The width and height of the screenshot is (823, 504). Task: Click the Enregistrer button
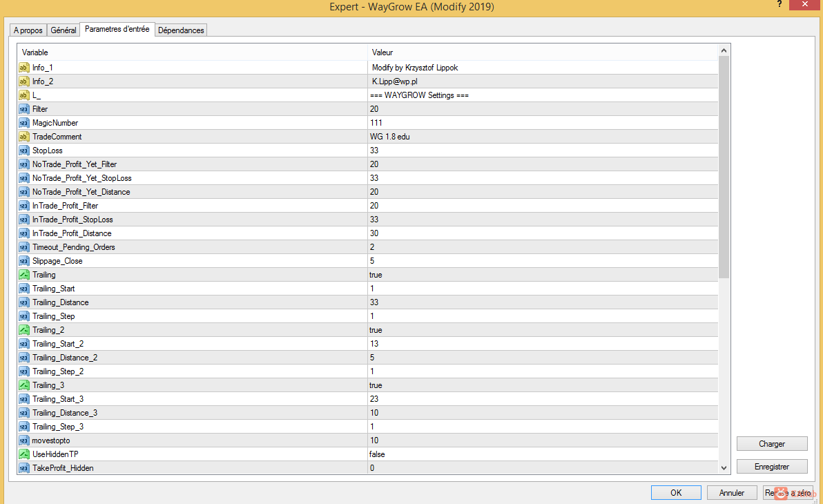click(772, 467)
